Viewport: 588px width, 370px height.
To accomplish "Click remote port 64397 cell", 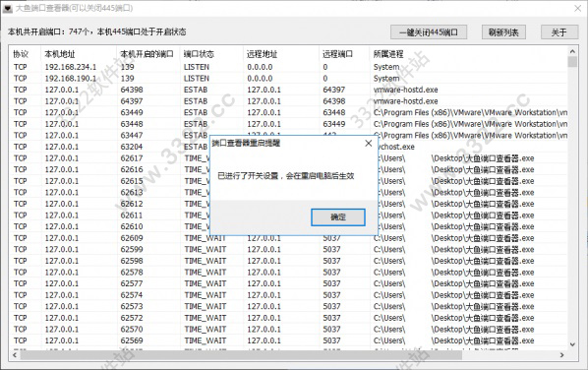I will (x=333, y=90).
